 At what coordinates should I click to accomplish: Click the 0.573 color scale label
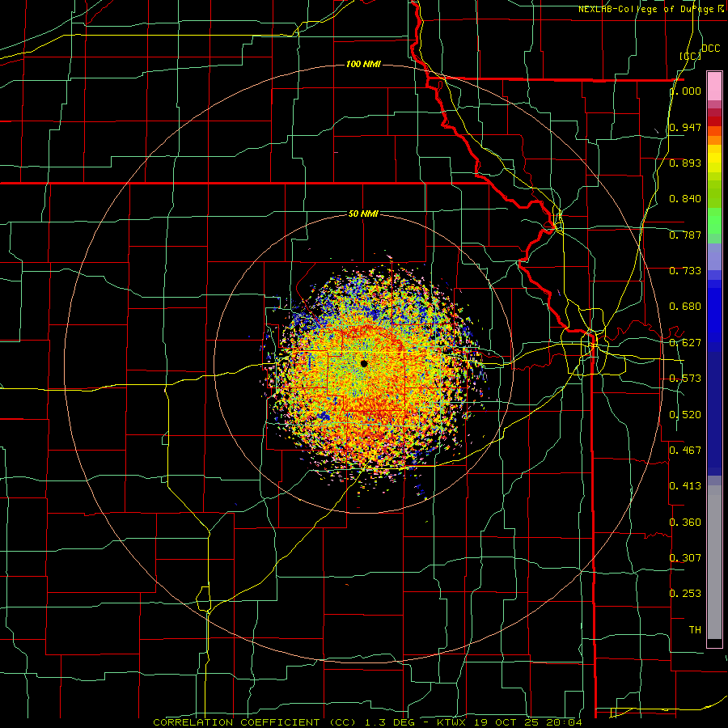685,379
